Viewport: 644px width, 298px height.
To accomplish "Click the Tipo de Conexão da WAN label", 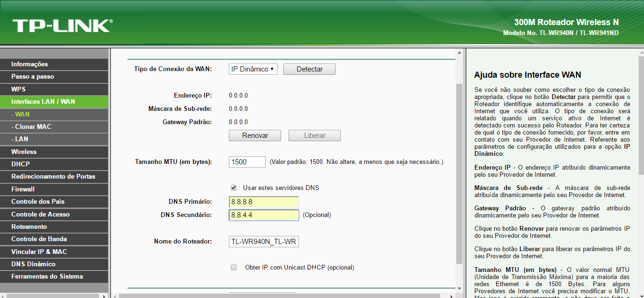I will pos(173,69).
